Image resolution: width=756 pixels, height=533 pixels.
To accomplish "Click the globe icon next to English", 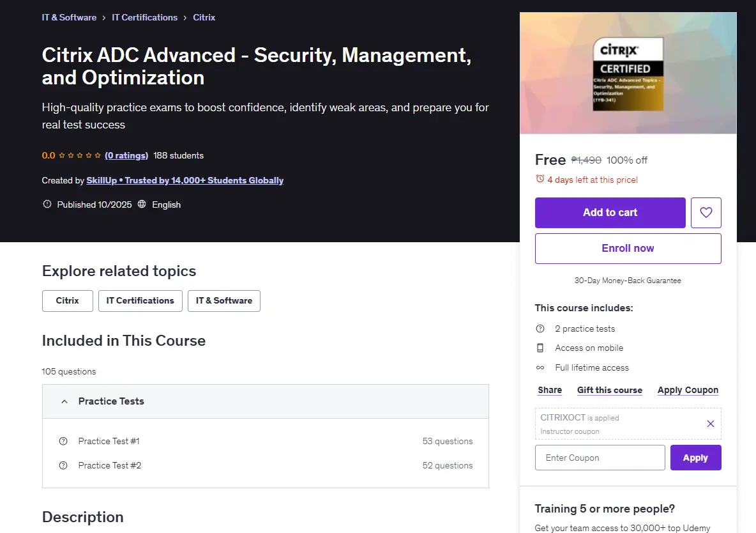I will click(x=142, y=205).
